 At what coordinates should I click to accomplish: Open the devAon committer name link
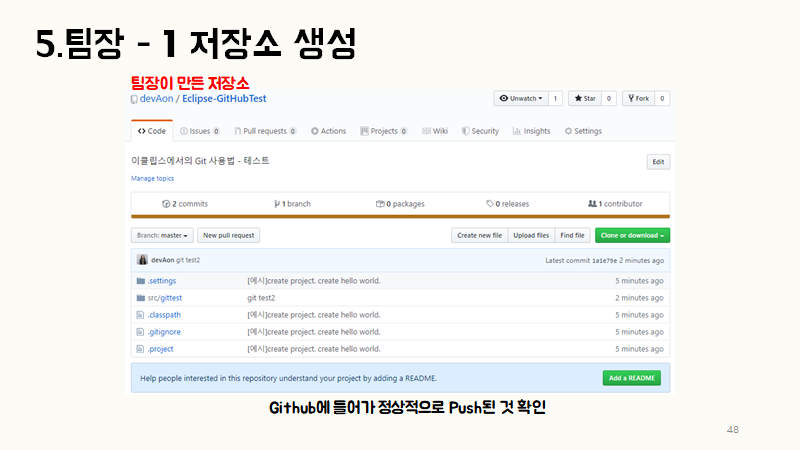tap(163, 260)
